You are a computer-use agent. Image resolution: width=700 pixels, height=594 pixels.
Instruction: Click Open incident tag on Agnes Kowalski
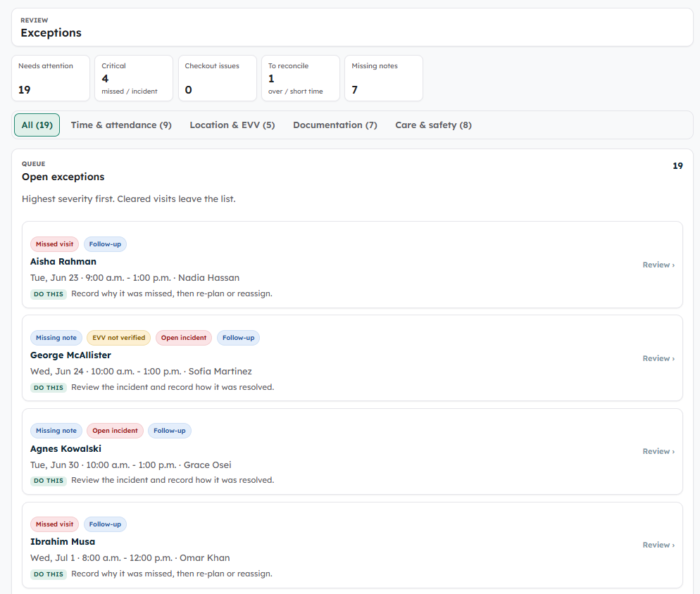[115, 431]
